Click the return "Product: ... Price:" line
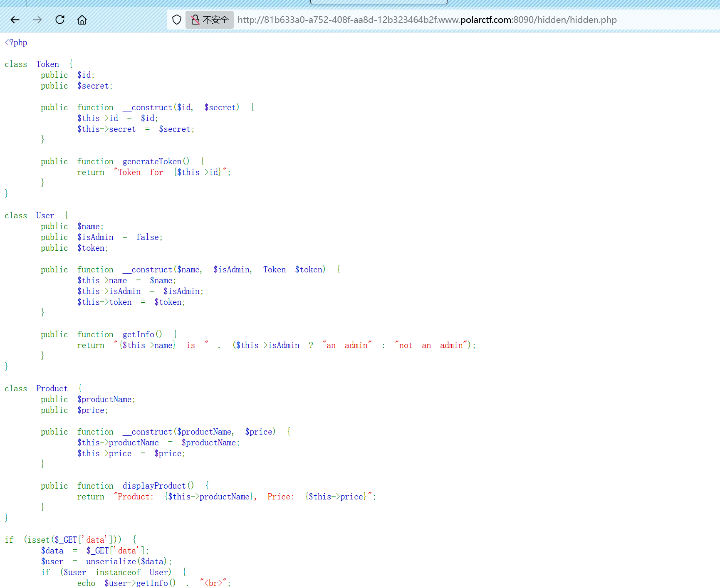The image size is (720, 588). (x=226, y=497)
